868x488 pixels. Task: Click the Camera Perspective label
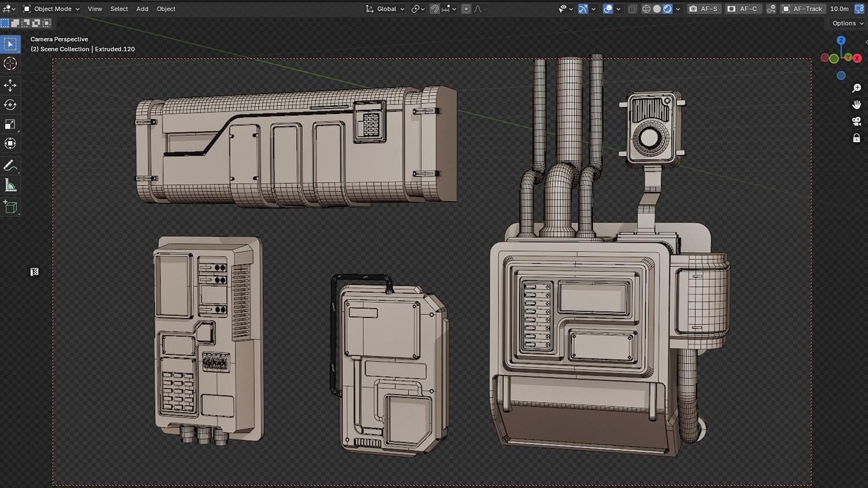[x=59, y=39]
